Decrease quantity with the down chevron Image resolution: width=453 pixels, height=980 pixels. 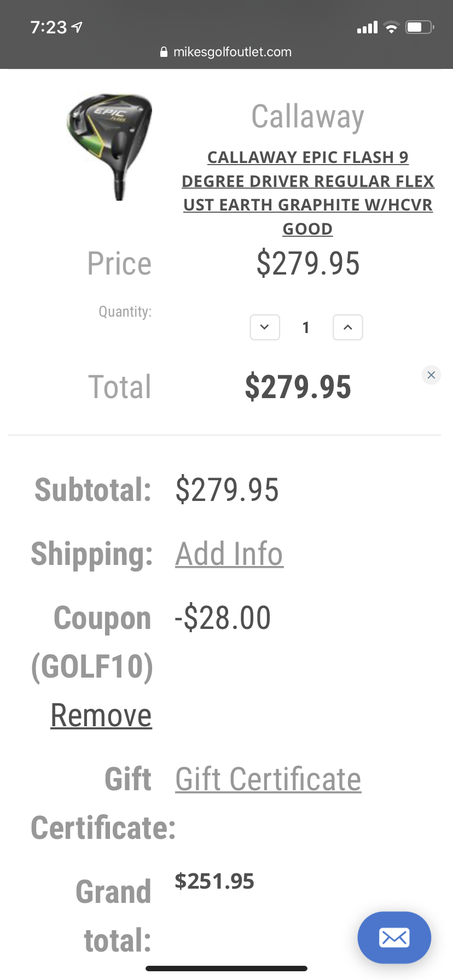pos(265,327)
